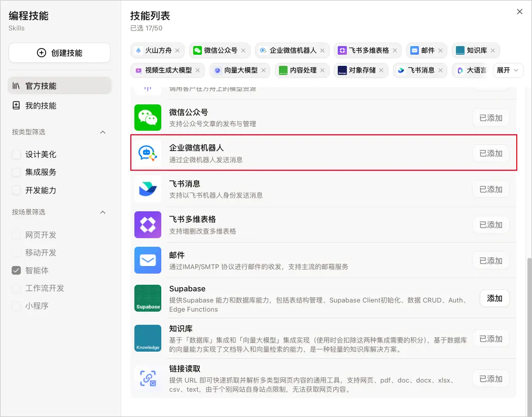
Task: Click 已添加 for 企业微信机器人
Action: 490,154
